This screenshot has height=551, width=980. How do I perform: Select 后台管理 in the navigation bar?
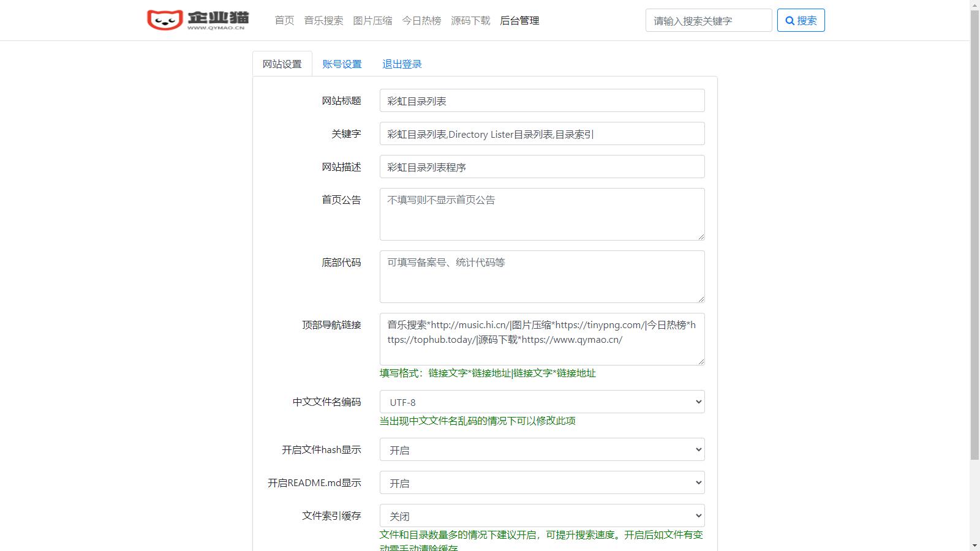pyautogui.click(x=519, y=21)
